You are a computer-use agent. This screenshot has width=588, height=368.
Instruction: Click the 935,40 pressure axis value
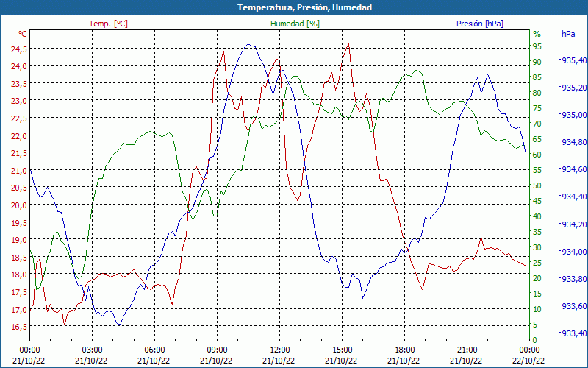click(573, 60)
